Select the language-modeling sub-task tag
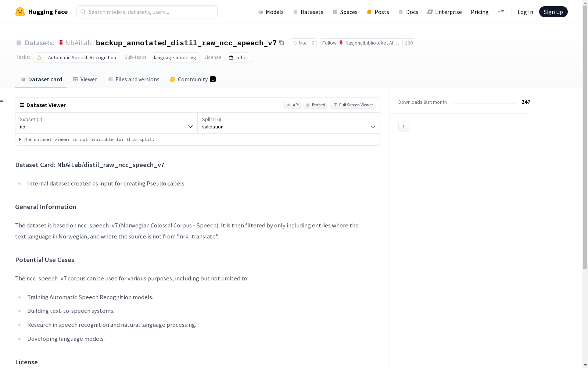This screenshot has width=588, height=368. coord(175,57)
